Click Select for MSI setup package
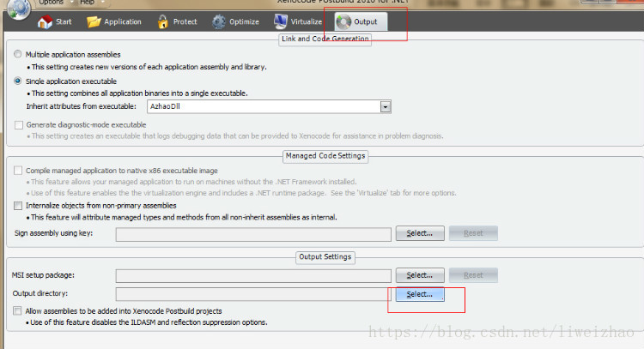Screen dimensions: 644x349 (420, 275)
